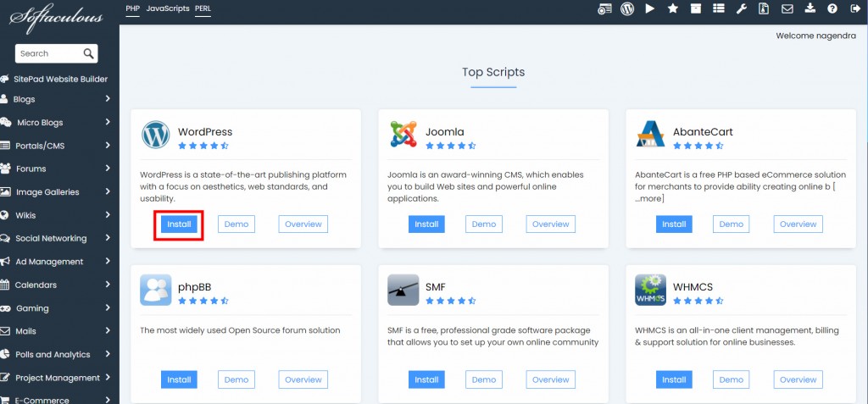Expand the Blogs category chevron
Image resolution: width=868 pixels, height=404 pixels.
coord(108,98)
